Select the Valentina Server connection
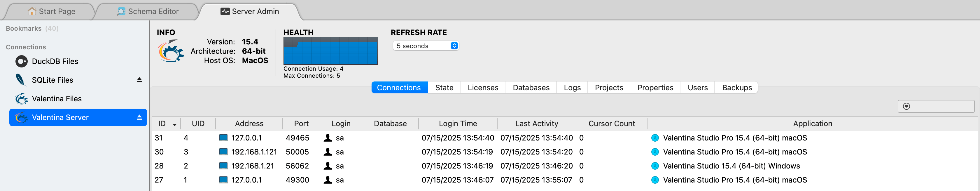Image resolution: width=980 pixels, height=191 pixels. [x=78, y=117]
